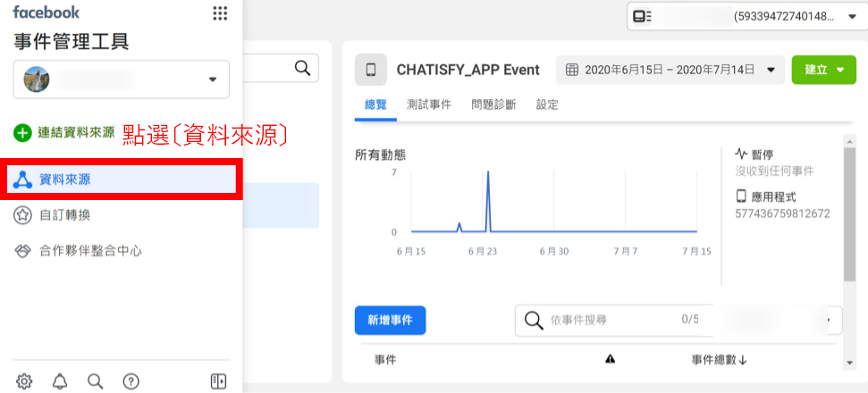Click the 新增事件 button
This screenshot has width=868, height=393.
[390, 320]
